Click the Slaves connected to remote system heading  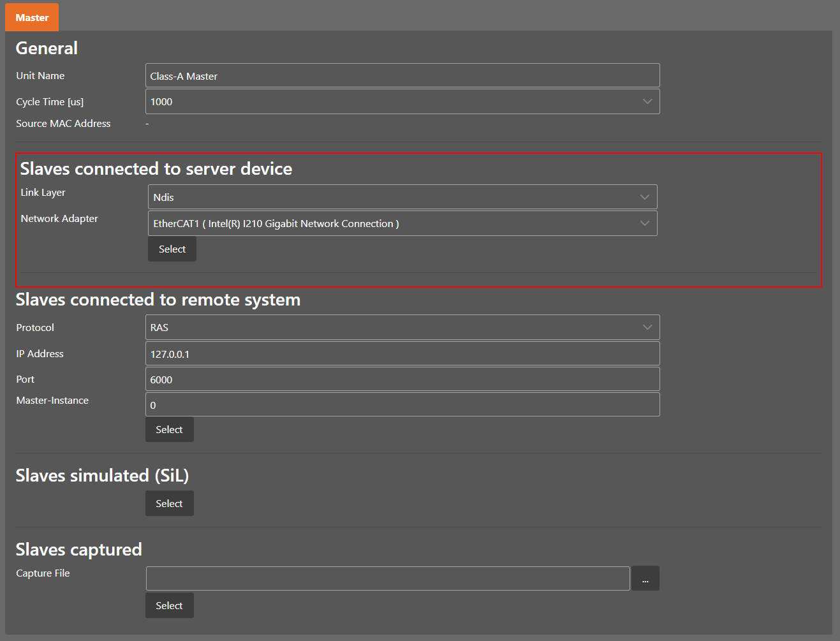pos(158,300)
